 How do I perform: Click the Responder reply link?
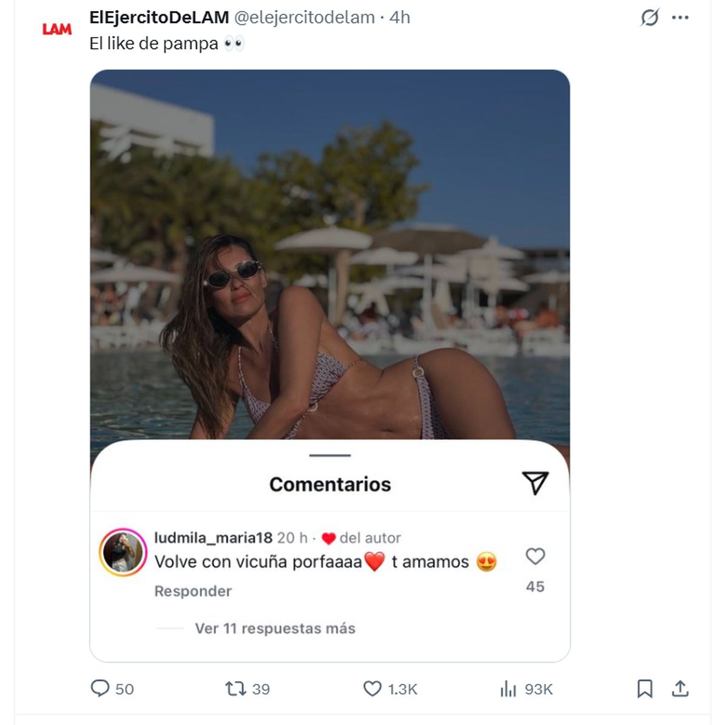point(193,591)
